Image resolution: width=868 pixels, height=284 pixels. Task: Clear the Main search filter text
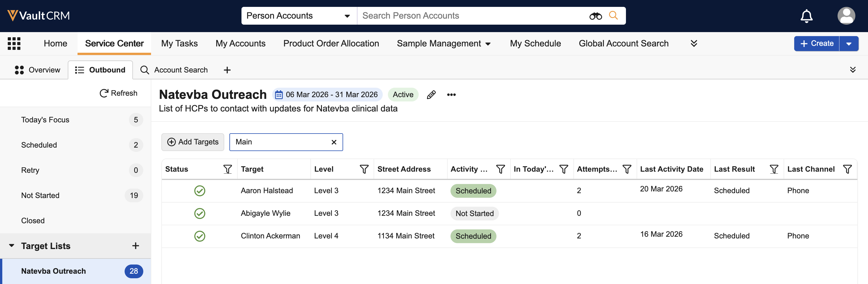(x=334, y=142)
